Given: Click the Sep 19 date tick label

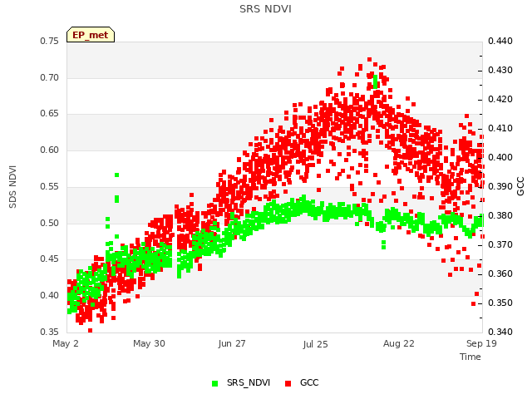Looking at the screenshot, I should [x=481, y=343].
